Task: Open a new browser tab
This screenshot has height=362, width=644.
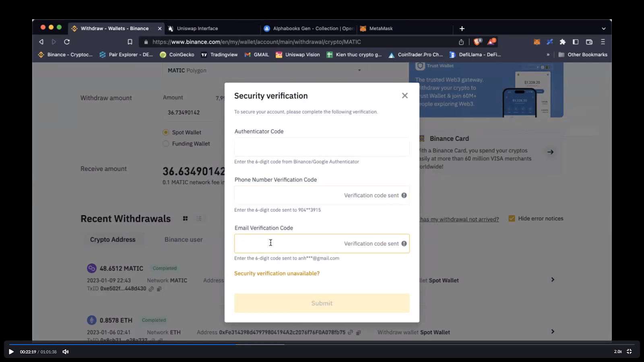Action: pos(462,29)
